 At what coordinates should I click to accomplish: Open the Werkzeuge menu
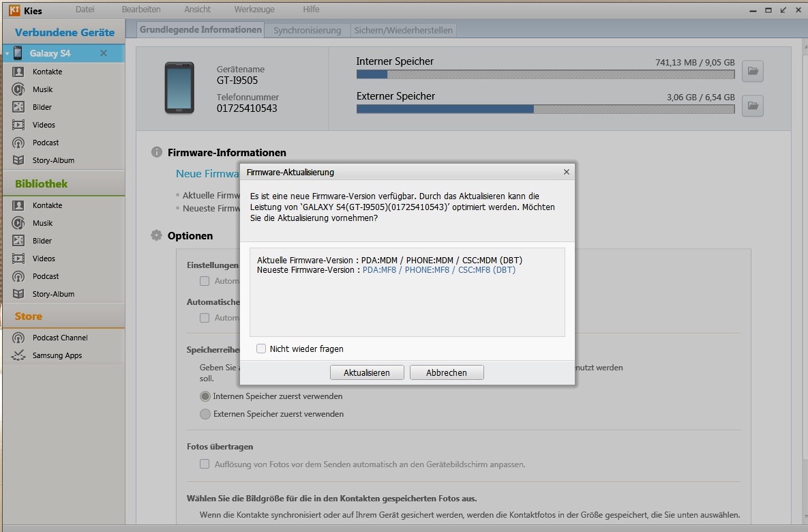tap(254, 10)
